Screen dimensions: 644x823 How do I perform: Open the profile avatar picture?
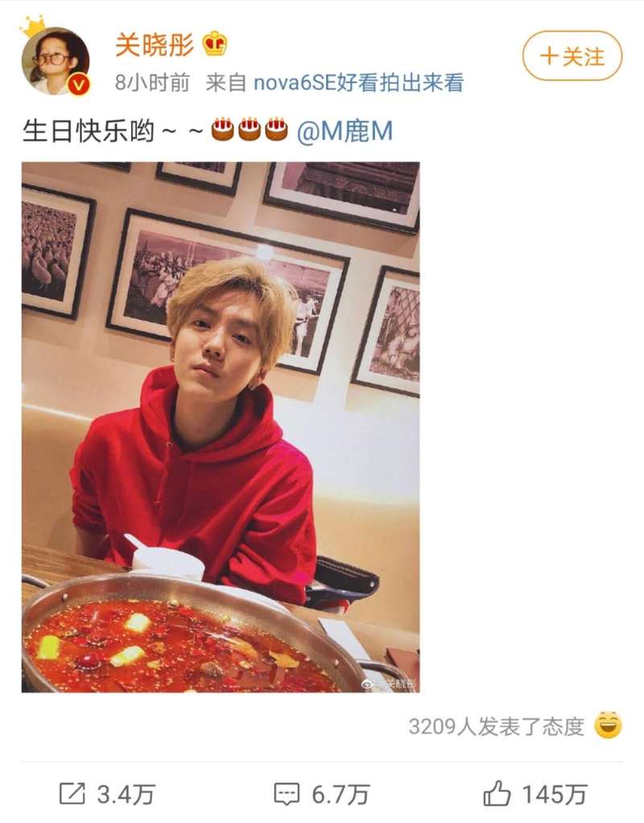click(x=55, y=60)
